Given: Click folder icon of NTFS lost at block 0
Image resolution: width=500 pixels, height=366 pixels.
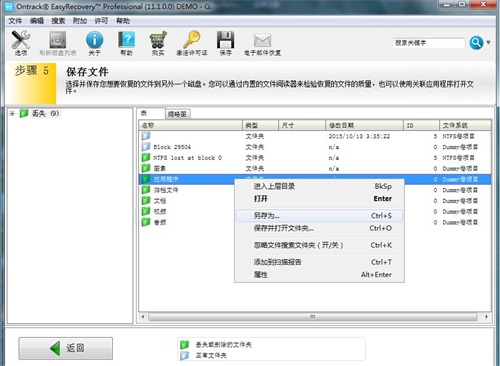Looking at the screenshot, I should pyautogui.click(x=146, y=157).
